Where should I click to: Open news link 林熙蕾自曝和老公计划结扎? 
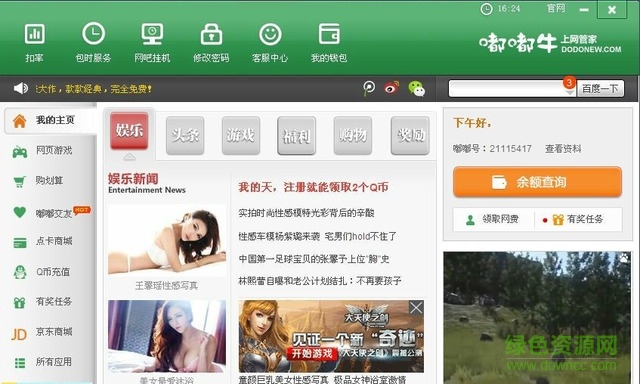[320, 281]
